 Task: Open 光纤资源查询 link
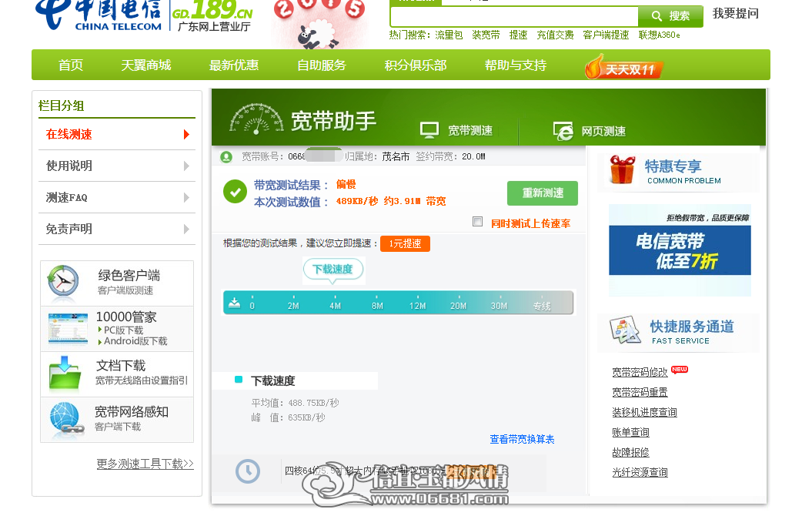pos(640,472)
